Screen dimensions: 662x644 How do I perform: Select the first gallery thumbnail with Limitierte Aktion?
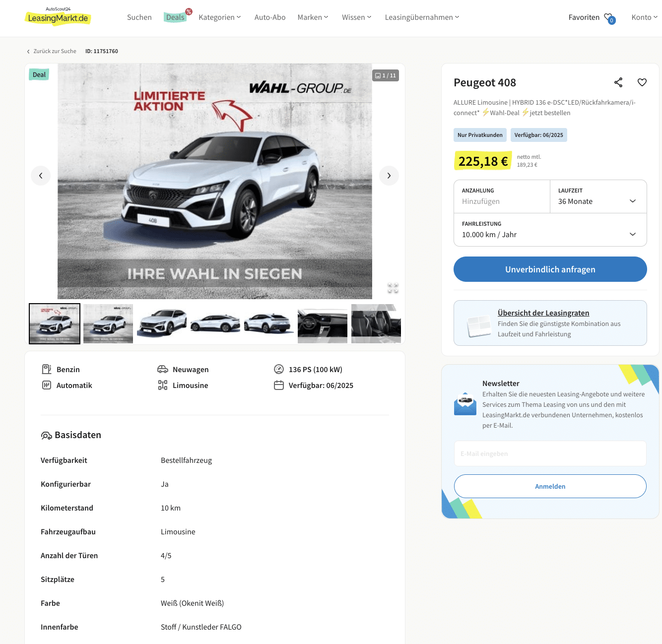pyautogui.click(x=55, y=323)
